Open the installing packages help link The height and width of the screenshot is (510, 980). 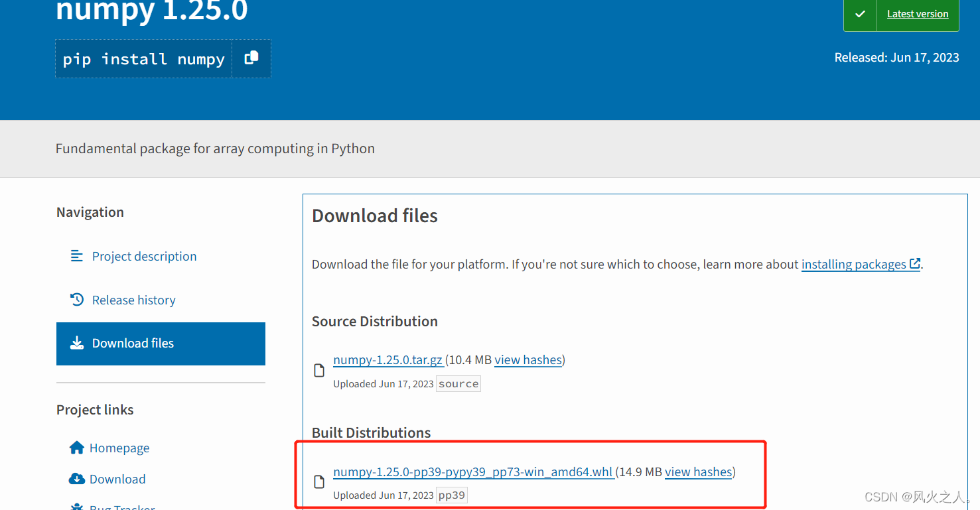pyautogui.click(x=854, y=263)
